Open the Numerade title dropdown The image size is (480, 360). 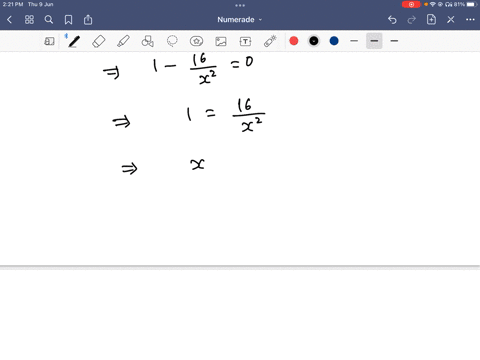click(x=240, y=20)
